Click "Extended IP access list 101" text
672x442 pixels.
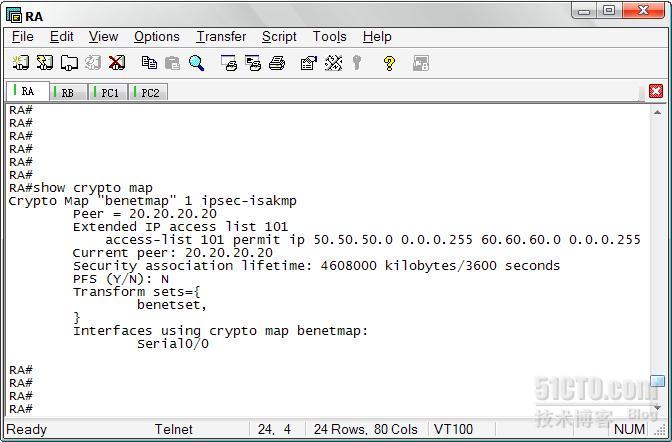click(180, 226)
